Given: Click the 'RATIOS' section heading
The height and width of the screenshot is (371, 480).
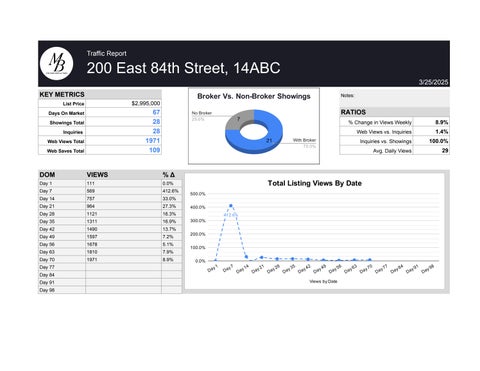Looking at the screenshot, I should [x=353, y=112].
